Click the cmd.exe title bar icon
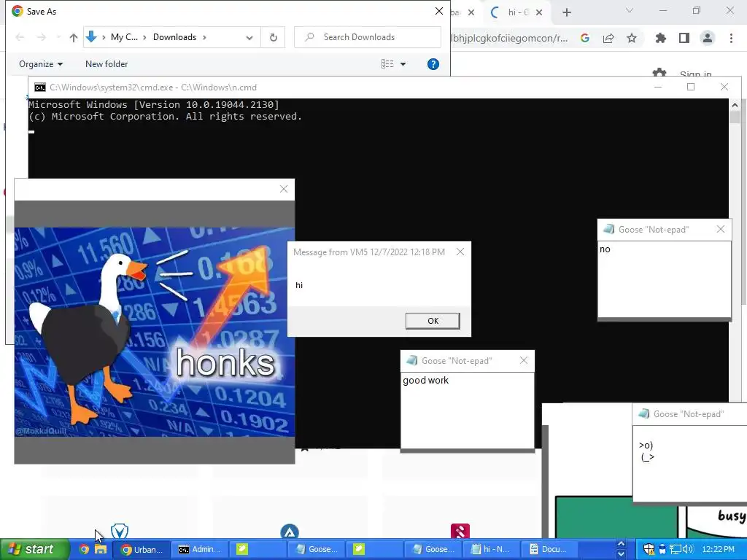The image size is (747, 560). 40,87
